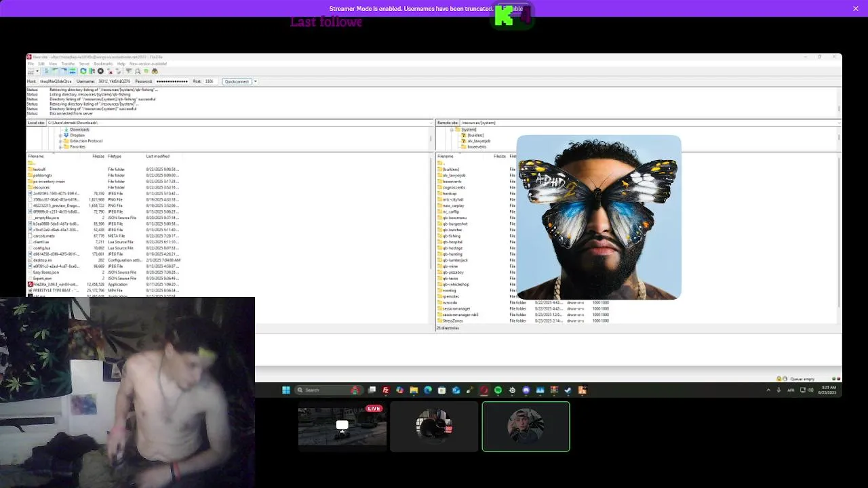Open the Server menu
Image resolution: width=868 pixels, height=488 pixels.
[x=84, y=64]
